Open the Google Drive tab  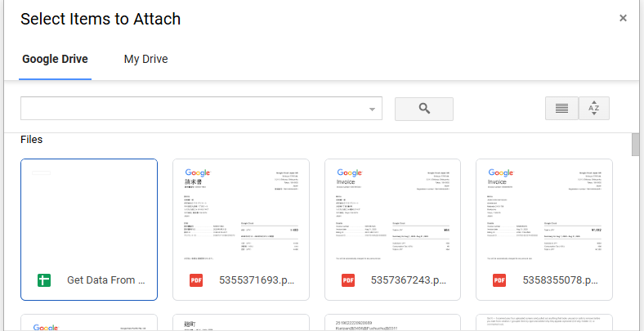[55, 59]
